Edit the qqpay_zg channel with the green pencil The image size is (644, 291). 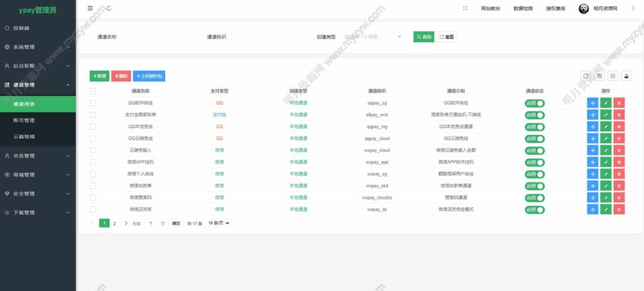pos(606,103)
